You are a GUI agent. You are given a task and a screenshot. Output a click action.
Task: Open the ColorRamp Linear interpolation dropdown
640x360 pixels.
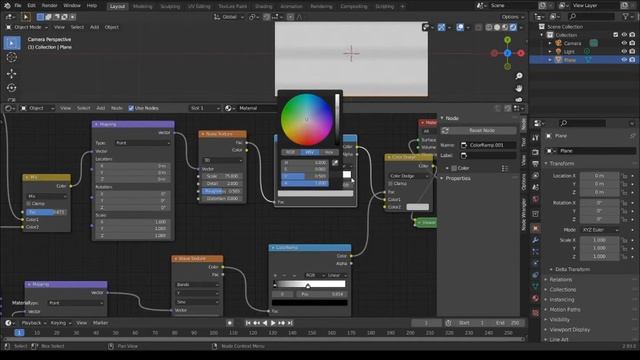tap(337, 276)
